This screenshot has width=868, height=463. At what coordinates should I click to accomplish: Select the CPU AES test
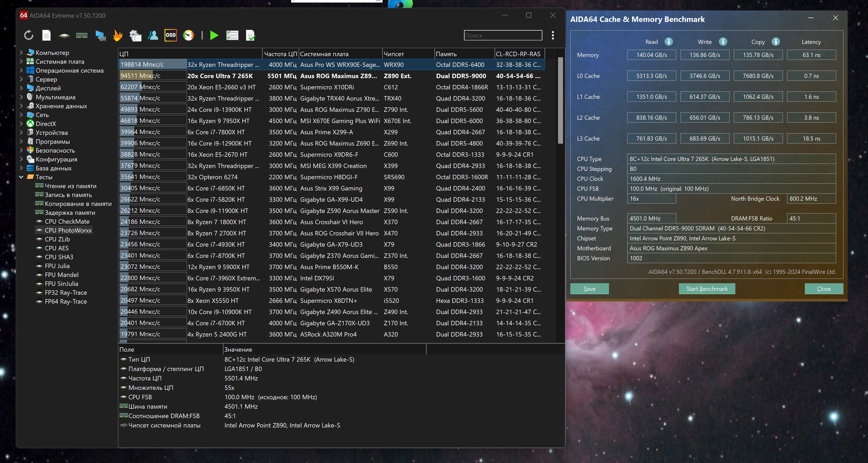click(x=57, y=248)
